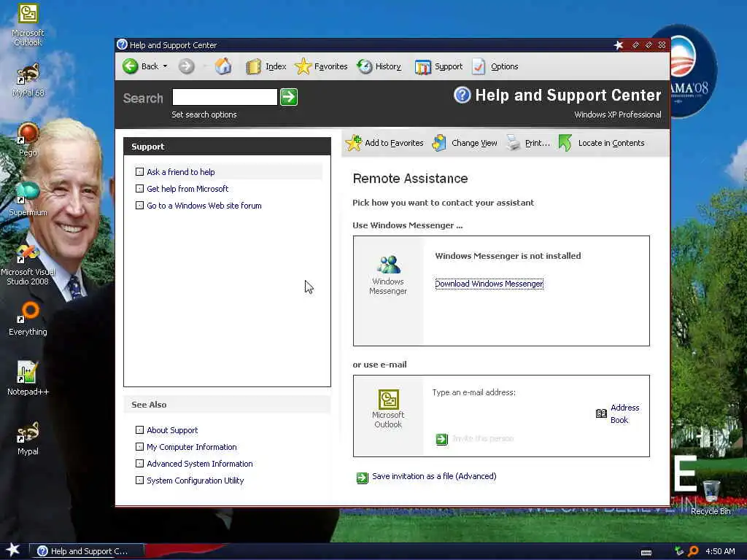Viewport: 747px width, 560px height.
Task: Select Help and Support taskbar button
Action: tap(87, 551)
